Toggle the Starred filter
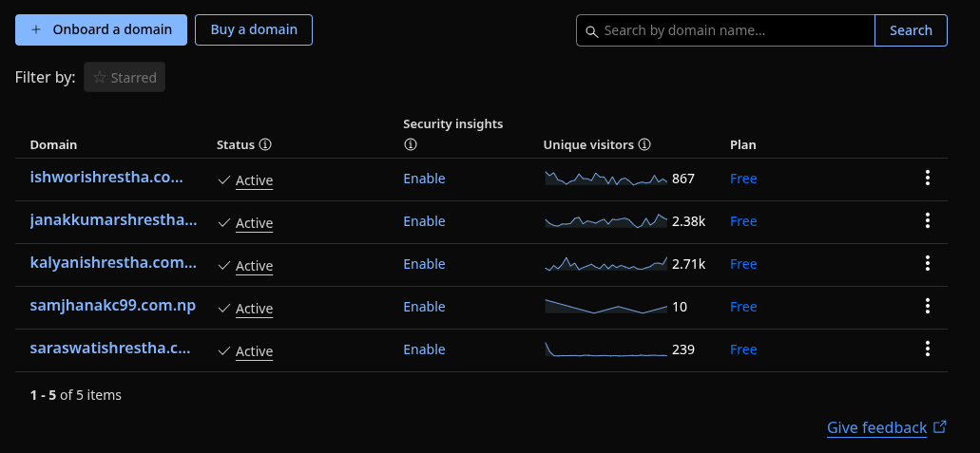Viewport: 980px width, 453px height. point(125,78)
